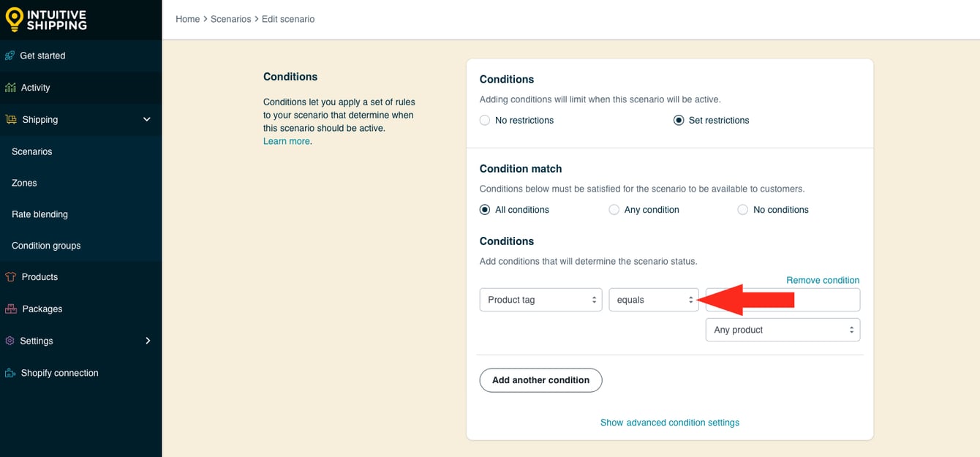The height and width of the screenshot is (457, 980).
Task: Open the Product tag dropdown
Action: (x=540, y=299)
